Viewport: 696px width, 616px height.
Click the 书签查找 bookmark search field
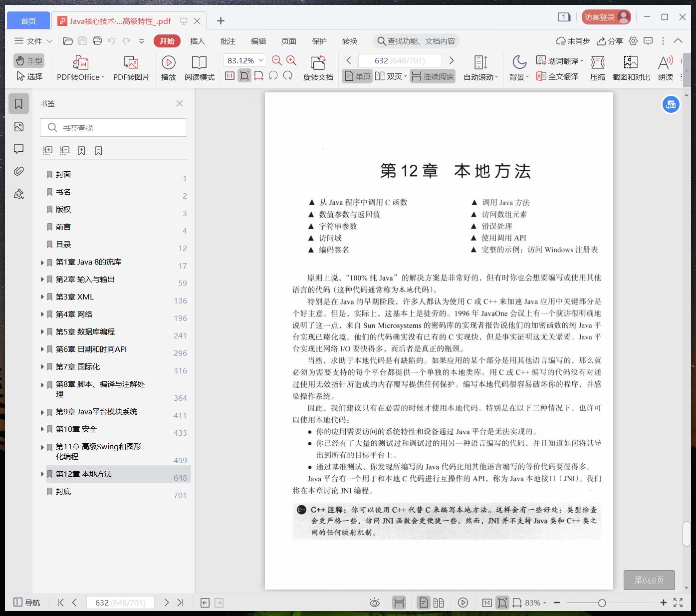pyautogui.click(x=114, y=128)
